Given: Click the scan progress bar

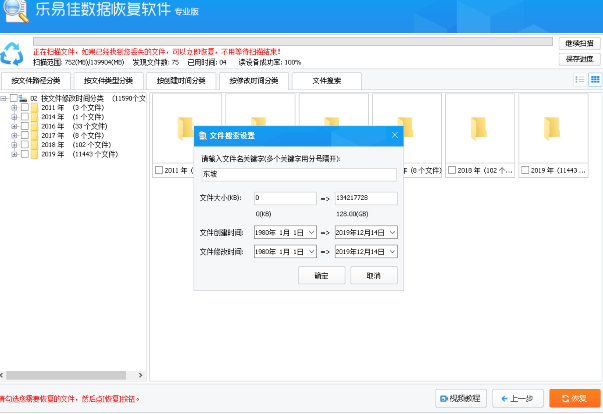Looking at the screenshot, I should (293, 41).
